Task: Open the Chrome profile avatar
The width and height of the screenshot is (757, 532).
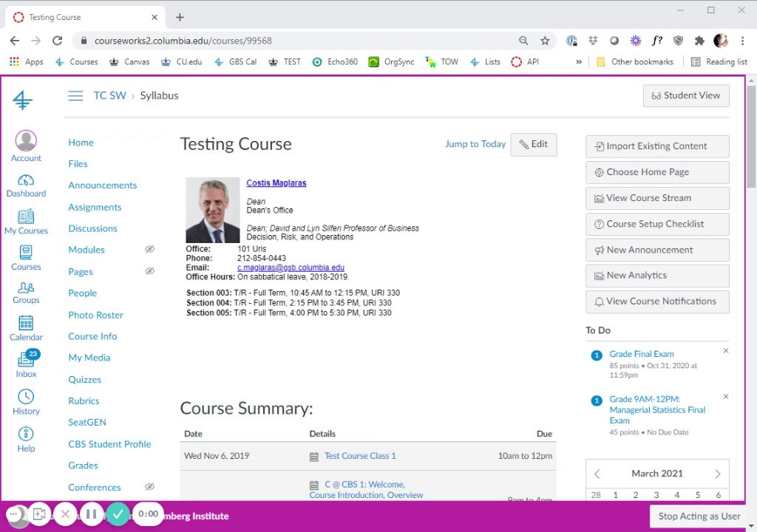Action: (721, 41)
